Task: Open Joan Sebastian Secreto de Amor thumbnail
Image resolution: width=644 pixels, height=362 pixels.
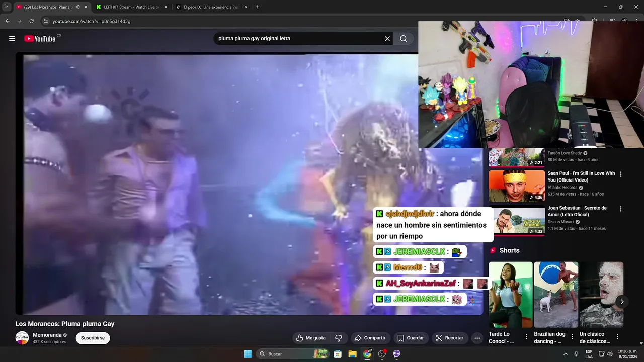Action: (x=517, y=220)
